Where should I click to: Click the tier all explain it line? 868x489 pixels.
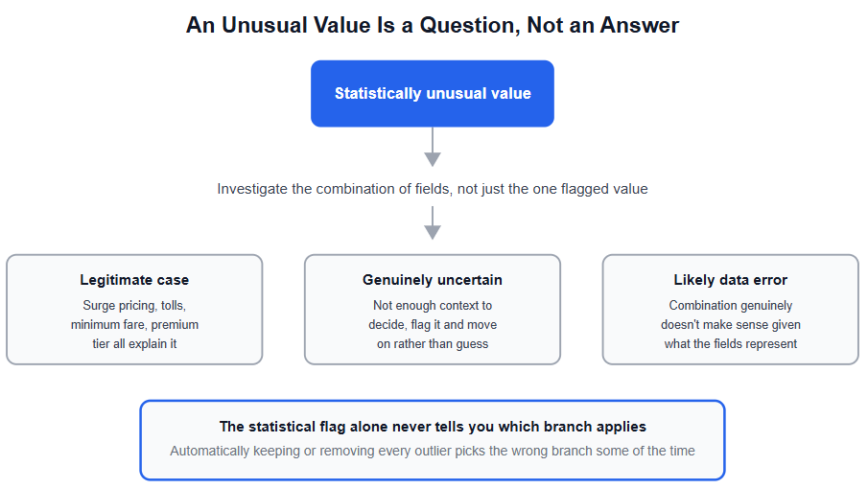pos(134,344)
